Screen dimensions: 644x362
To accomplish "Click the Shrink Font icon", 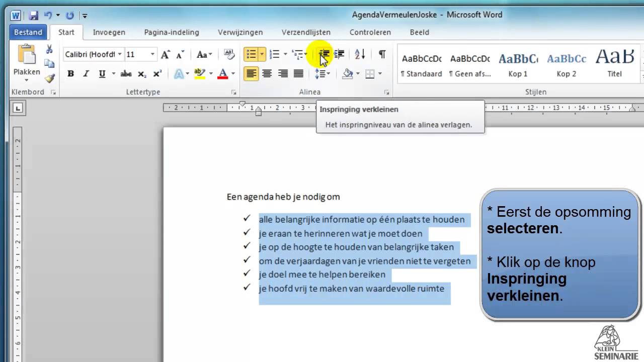I will 180,55.
